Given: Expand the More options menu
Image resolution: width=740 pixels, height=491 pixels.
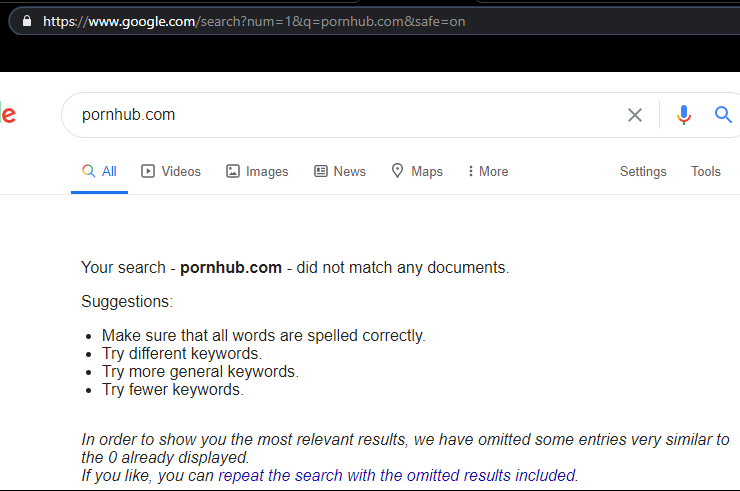Looking at the screenshot, I should (488, 171).
